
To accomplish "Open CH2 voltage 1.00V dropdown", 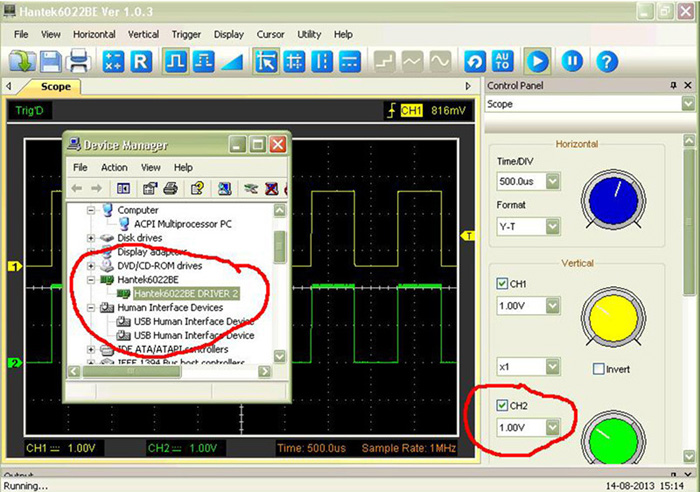I will 553,427.
